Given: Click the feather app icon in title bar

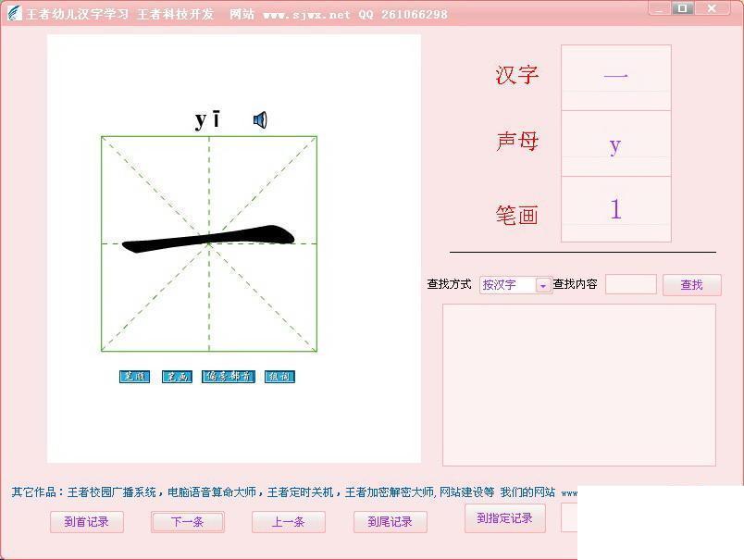Looking at the screenshot, I should (14, 13).
